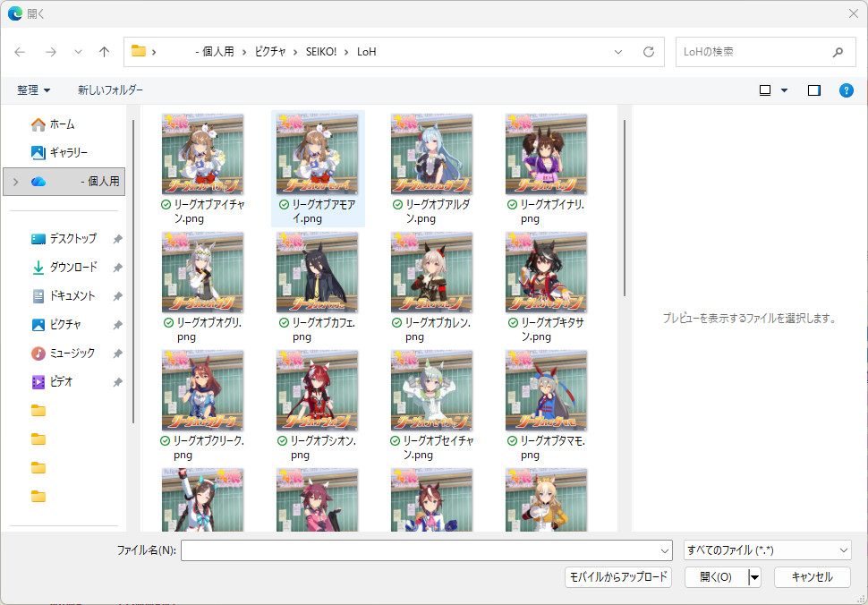Select thumbnail リーグオブアルダン.png
This screenshot has width=868, height=605.
432,154
